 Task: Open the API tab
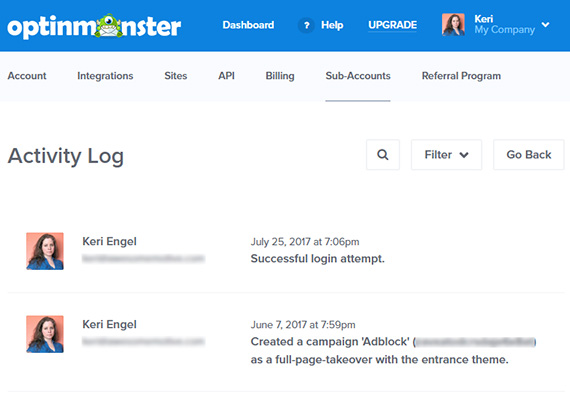point(226,76)
